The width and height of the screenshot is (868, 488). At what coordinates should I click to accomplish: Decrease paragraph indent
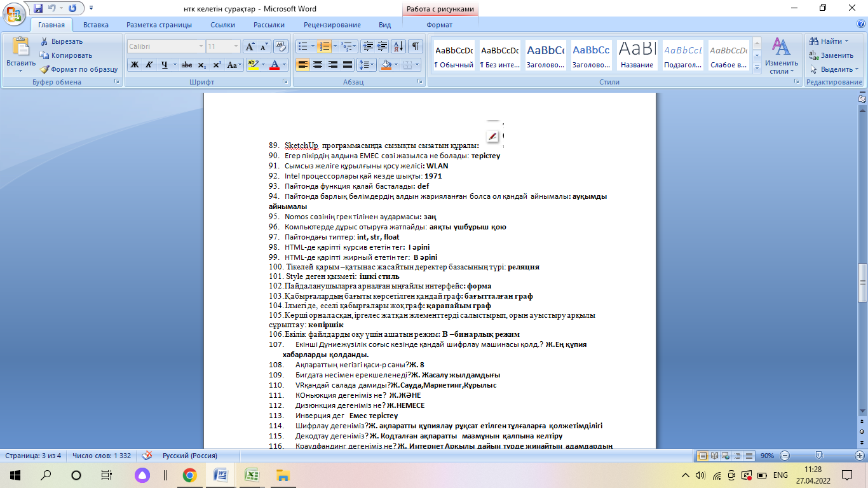click(367, 46)
